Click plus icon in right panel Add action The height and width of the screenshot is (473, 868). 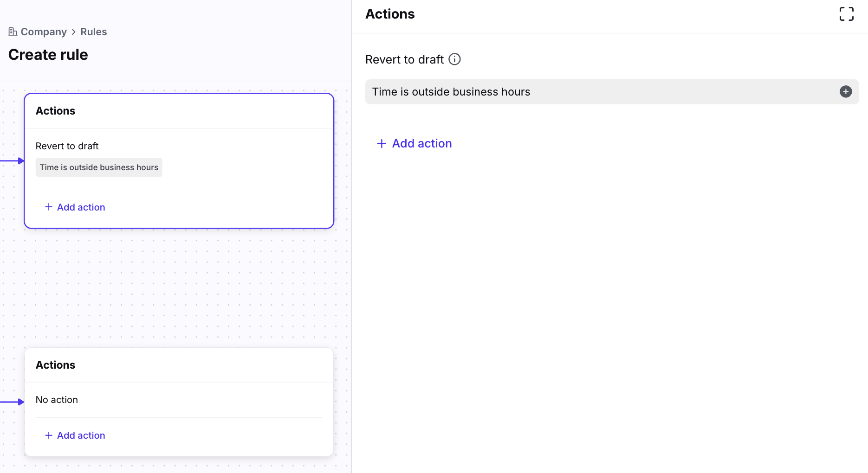pyautogui.click(x=382, y=144)
